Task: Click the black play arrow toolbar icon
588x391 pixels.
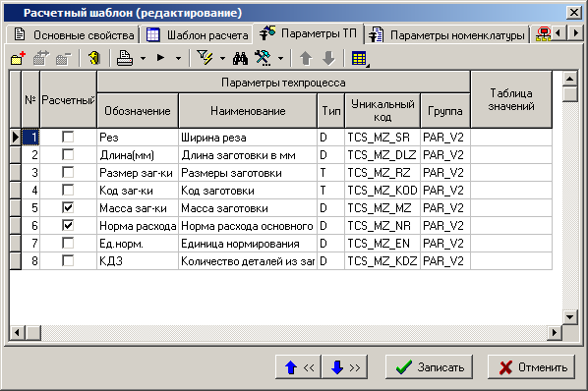Action: [161, 58]
